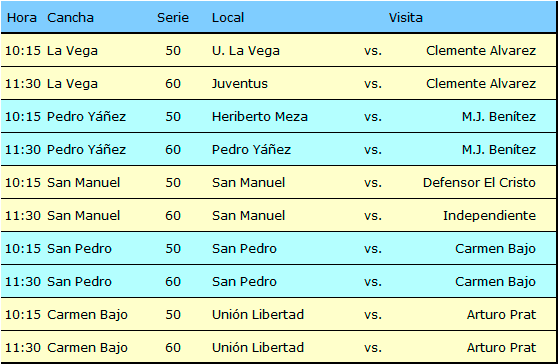Image resolution: width=558 pixels, height=364 pixels.
Task: Select Defensor El Cristo visiting team
Action: click(479, 183)
